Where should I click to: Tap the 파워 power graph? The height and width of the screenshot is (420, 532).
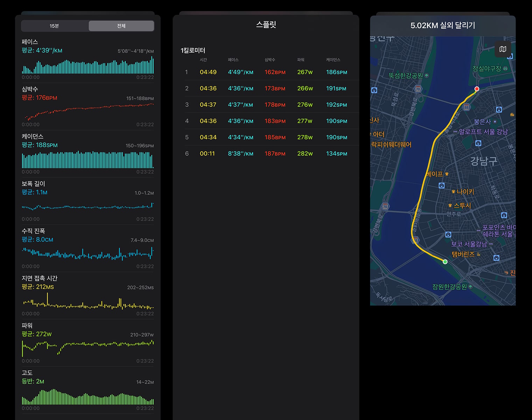[x=88, y=348]
